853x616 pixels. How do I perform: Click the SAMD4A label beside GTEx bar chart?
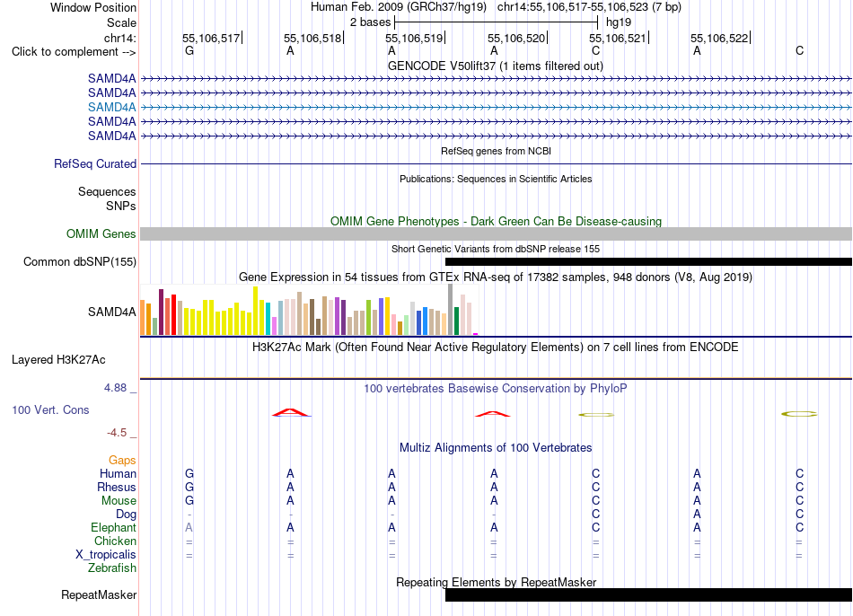pos(112,312)
